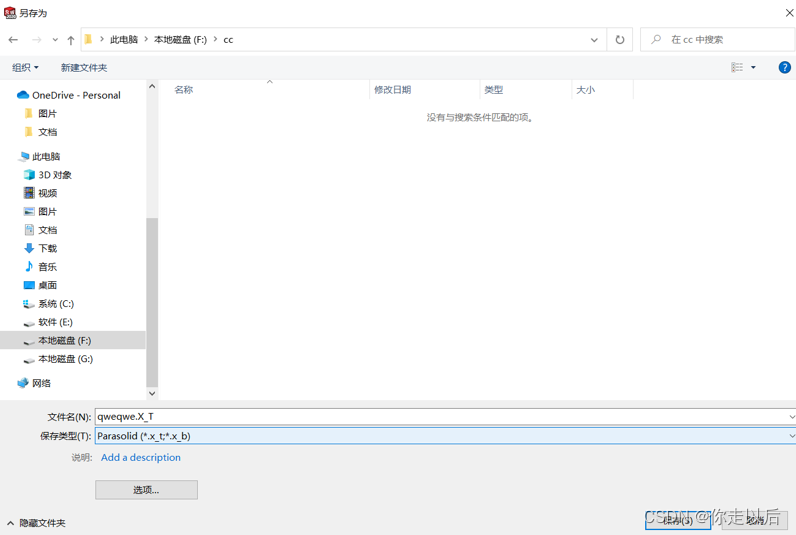
Task: Open recent locations dropdown arrow
Action: pos(55,40)
